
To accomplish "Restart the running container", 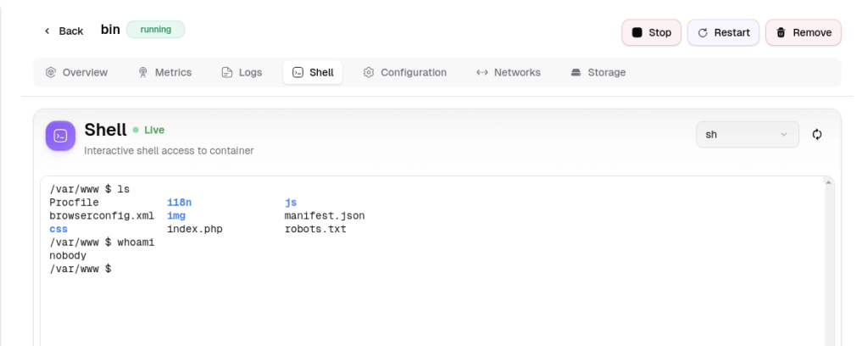I will tap(724, 33).
